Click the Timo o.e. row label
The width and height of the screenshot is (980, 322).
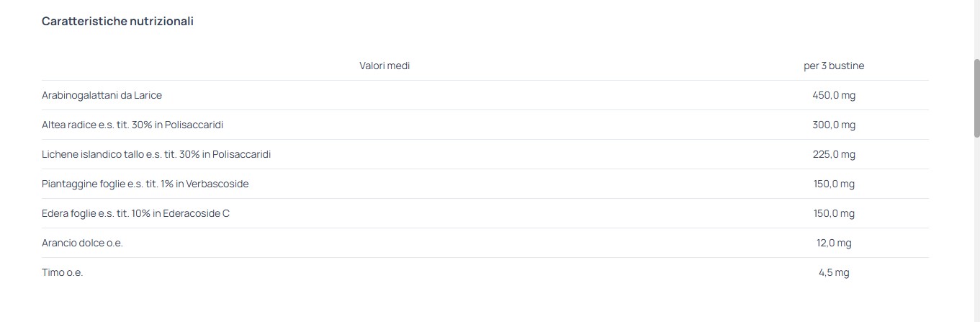pyautogui.click(x=63, y=272)
